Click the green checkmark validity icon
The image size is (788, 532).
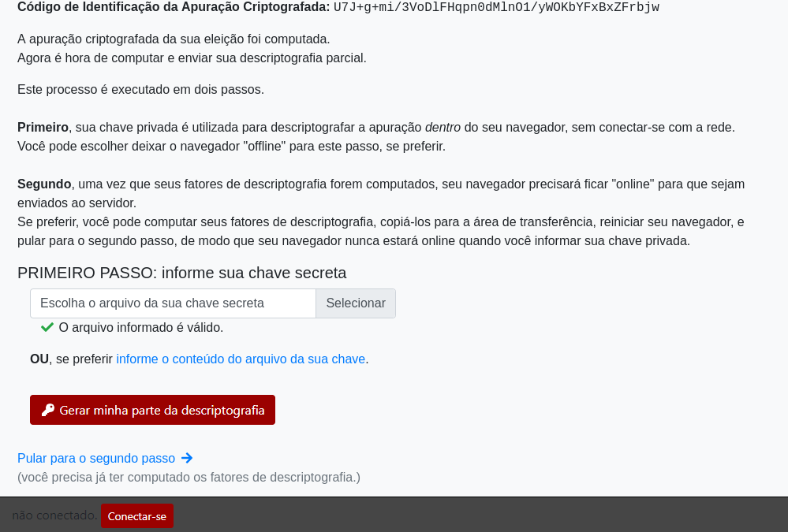pos(47,328)
